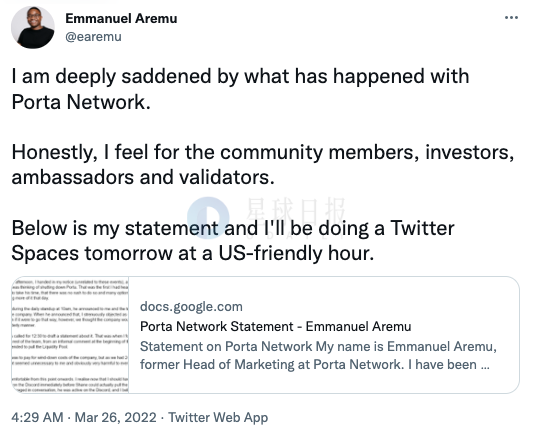This screenshot has height=436, width=533.
Task: Click the sentence "I am deeply saddened"
Action: pos(240,76)
